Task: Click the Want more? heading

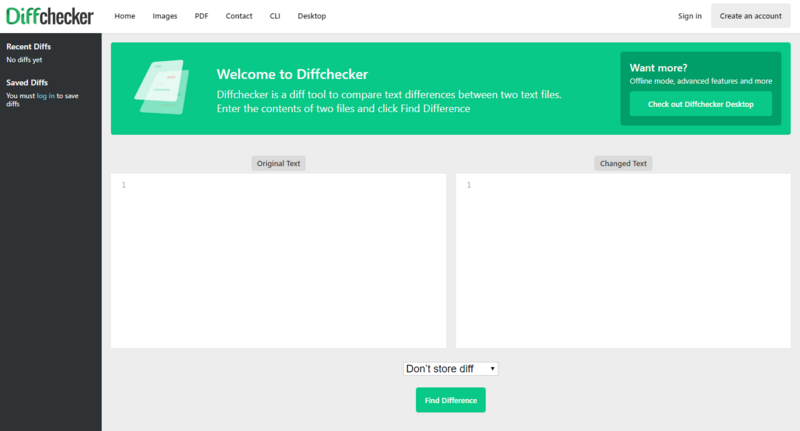Action: pos(658,68)
